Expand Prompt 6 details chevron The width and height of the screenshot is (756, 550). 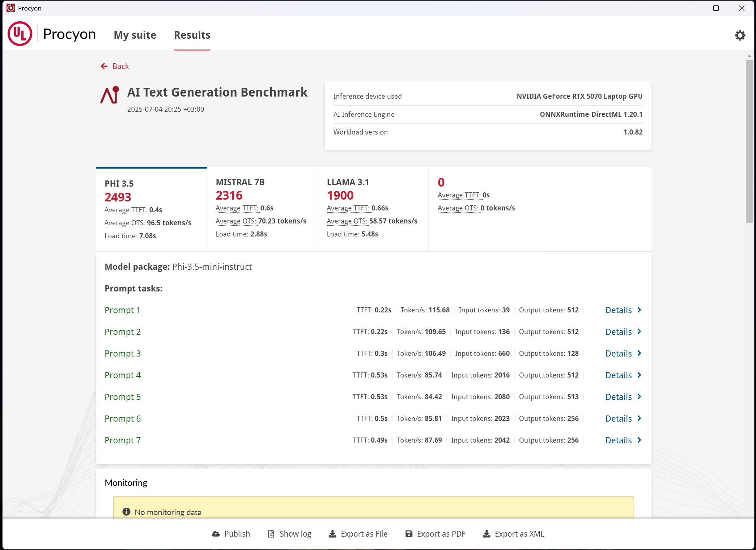point(640,418)
